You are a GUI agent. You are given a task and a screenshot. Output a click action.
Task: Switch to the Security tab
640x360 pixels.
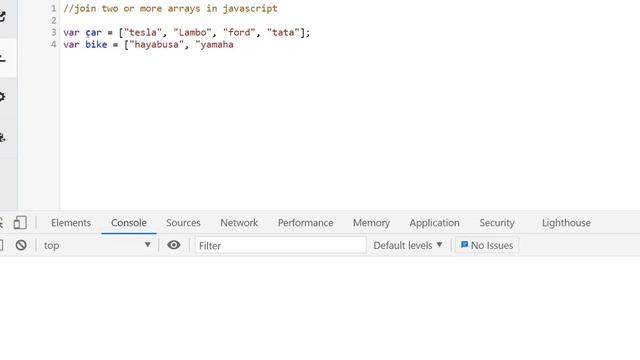pos(497,223)
